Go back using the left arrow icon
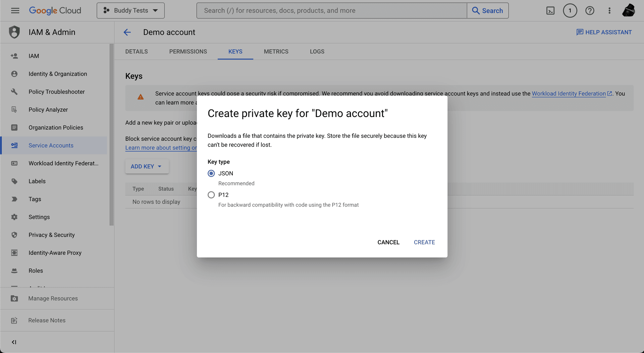Screen dimensions: 644x353 [127, 32]
